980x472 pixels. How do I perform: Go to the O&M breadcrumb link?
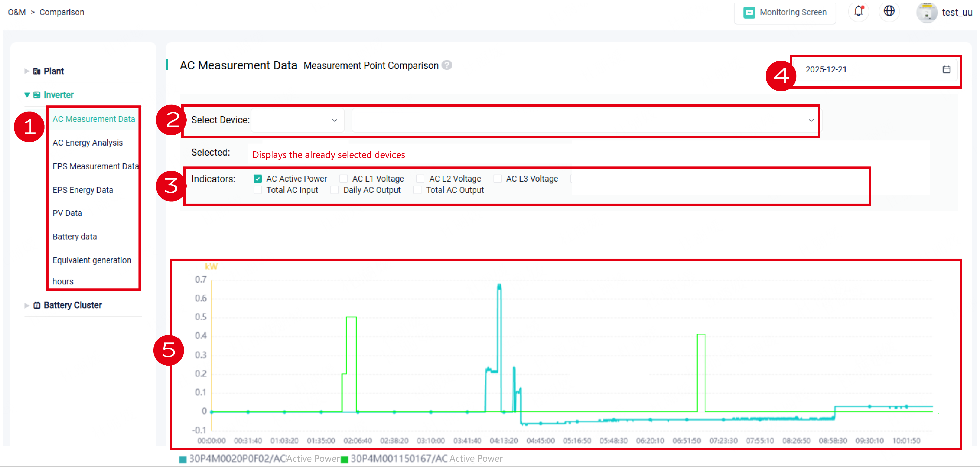point(17,12)
